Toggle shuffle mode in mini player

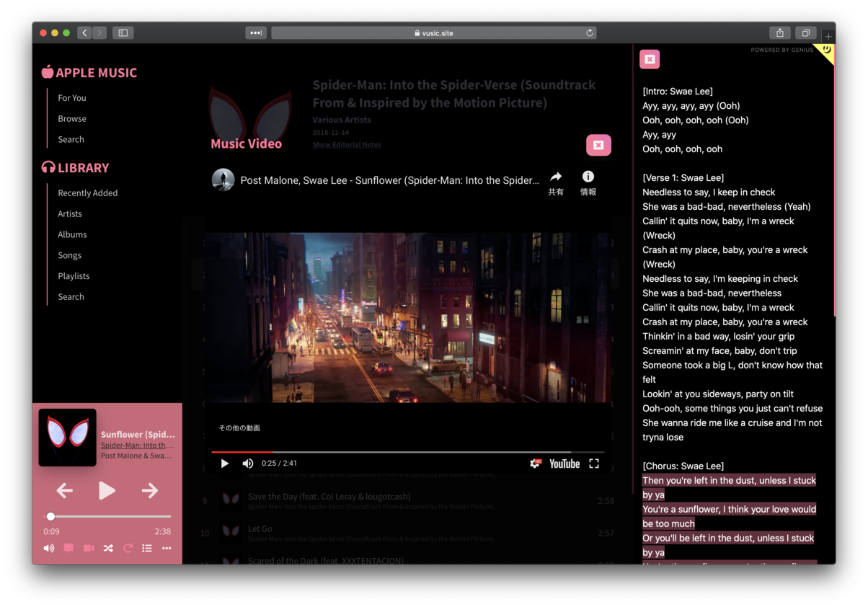pyautogui.click(x=108, y=549)
